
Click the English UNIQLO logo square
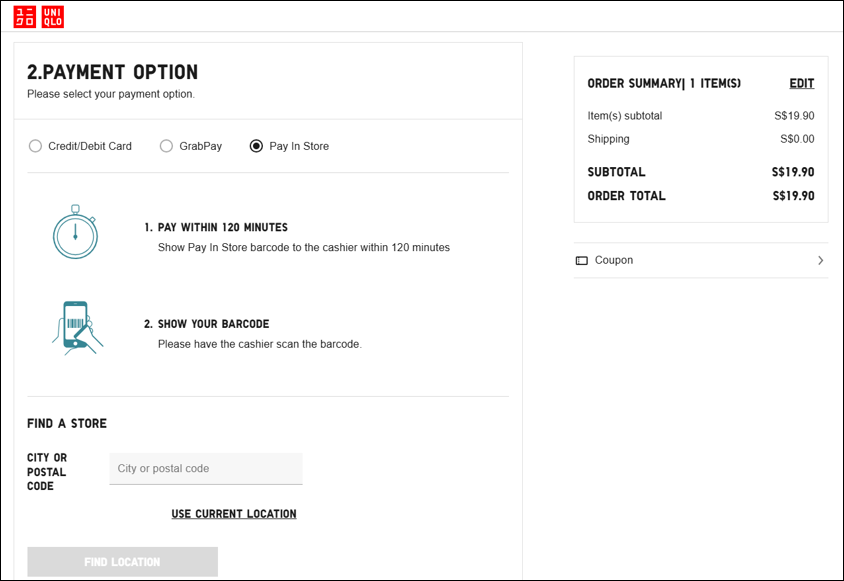[x=53, y=17]
